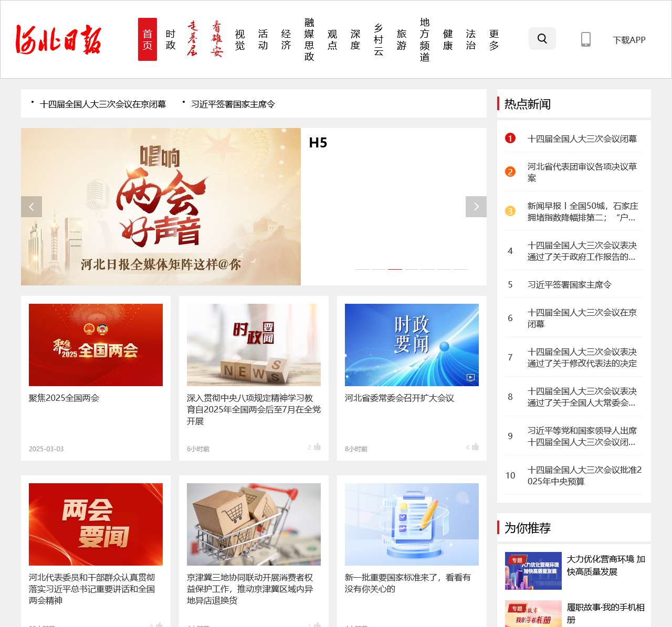Open ticker headline 习近平签署国家主席令
672x627 pixels.
(x=233, y=104)
